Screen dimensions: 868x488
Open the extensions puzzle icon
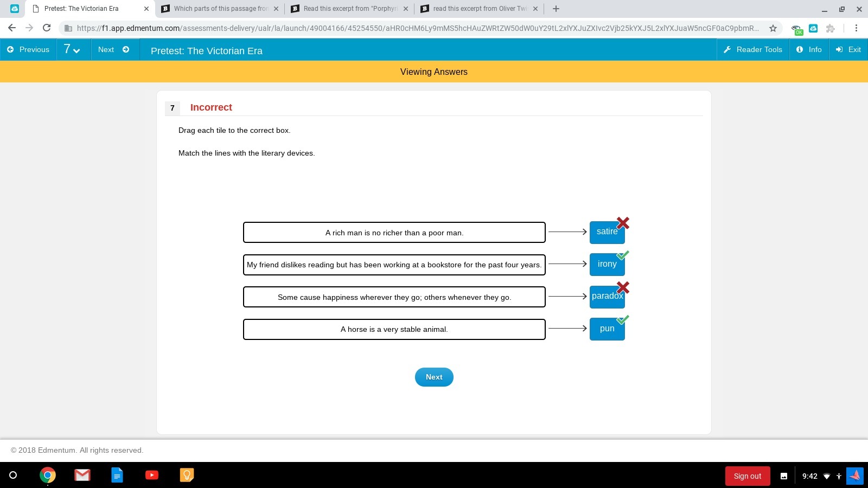click(x=830, y=28)
